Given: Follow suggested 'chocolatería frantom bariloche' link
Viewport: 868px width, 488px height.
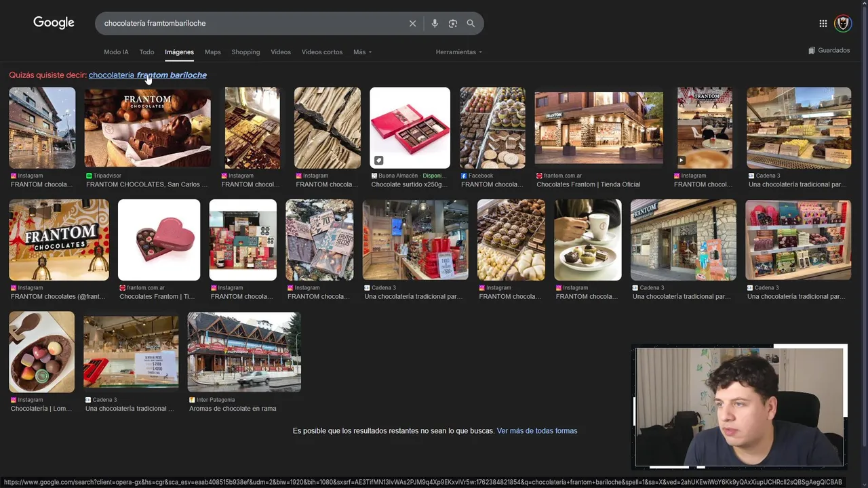Looking at the screenshot, I should 148,75.
